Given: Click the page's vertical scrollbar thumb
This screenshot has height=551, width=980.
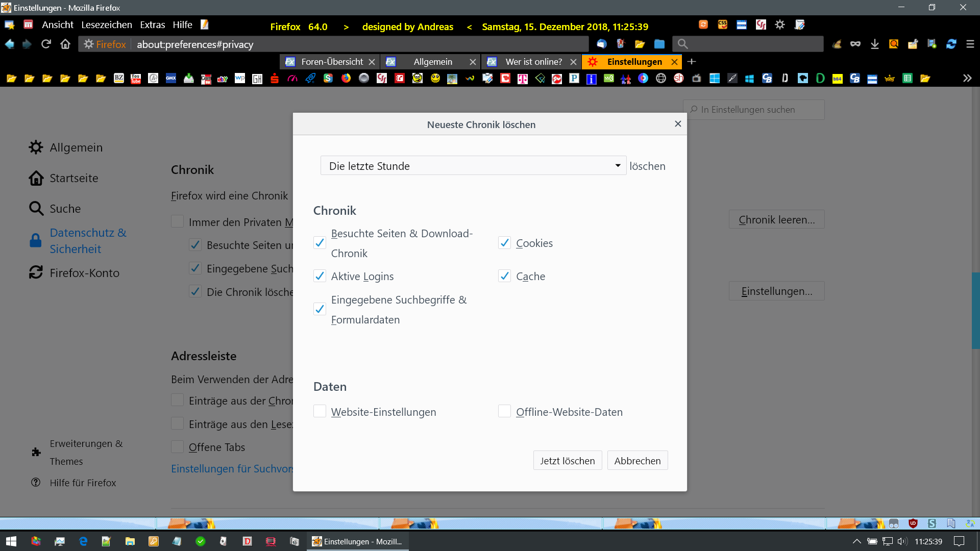Looking at the screenshot, I should pos(975,311).
